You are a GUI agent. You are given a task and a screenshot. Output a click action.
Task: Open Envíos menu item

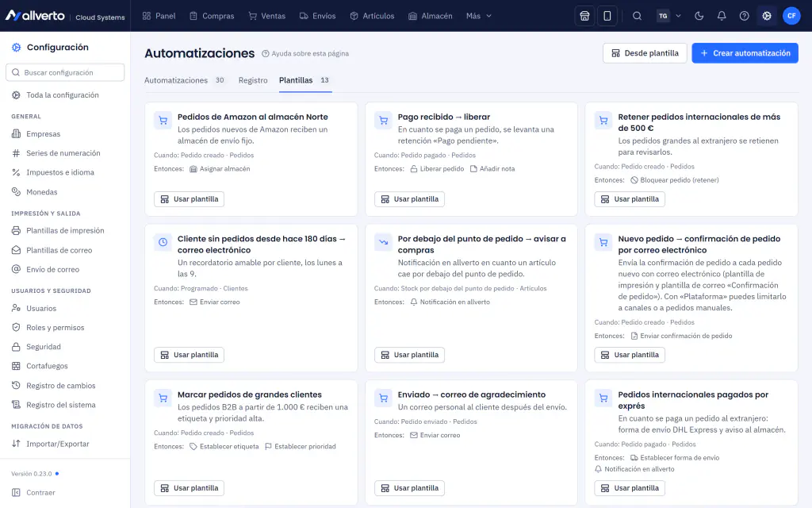pos(317,16)
